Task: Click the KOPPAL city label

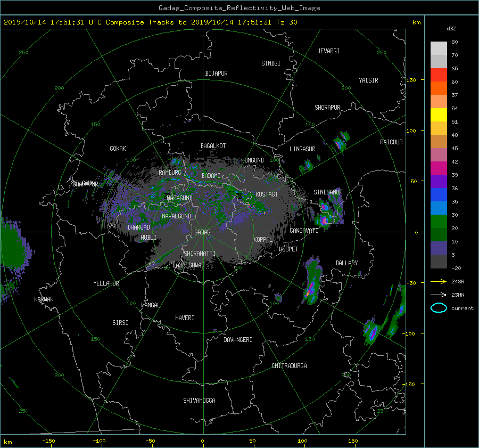Action: pos(263,239)
